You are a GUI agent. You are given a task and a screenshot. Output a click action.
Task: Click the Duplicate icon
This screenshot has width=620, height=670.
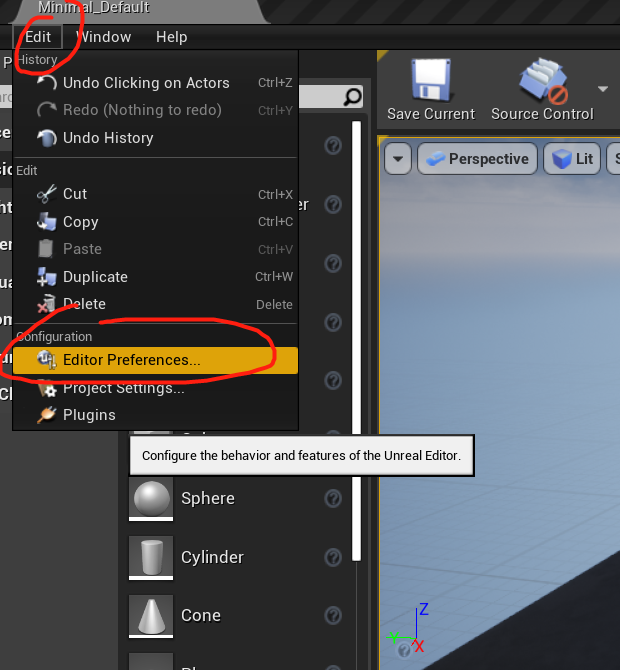[47, 277]
